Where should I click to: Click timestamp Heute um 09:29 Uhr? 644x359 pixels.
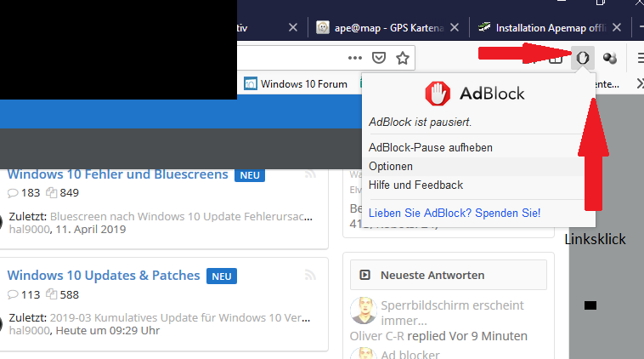(108, 331)
